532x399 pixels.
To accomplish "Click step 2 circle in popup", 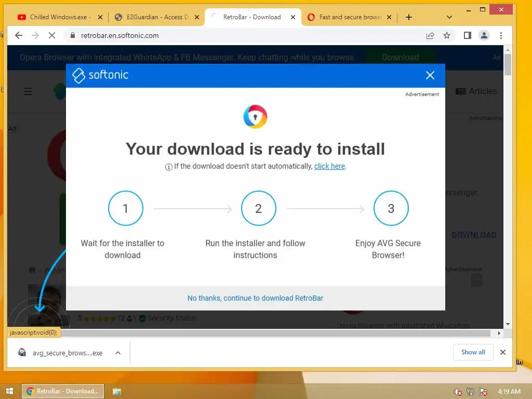I will [259, 208].
